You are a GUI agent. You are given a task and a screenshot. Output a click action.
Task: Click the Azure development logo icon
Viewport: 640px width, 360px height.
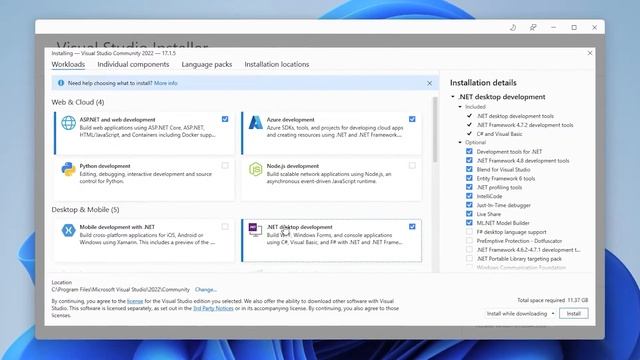pos(256,122)
